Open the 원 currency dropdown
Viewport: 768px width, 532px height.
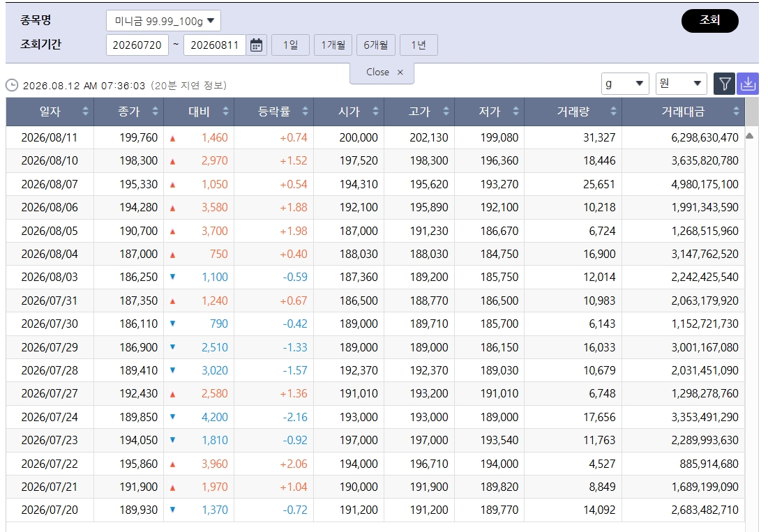682,84
